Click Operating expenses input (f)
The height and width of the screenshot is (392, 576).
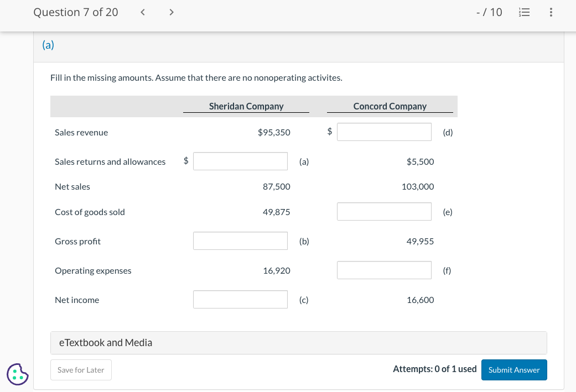tap(384, 270)
